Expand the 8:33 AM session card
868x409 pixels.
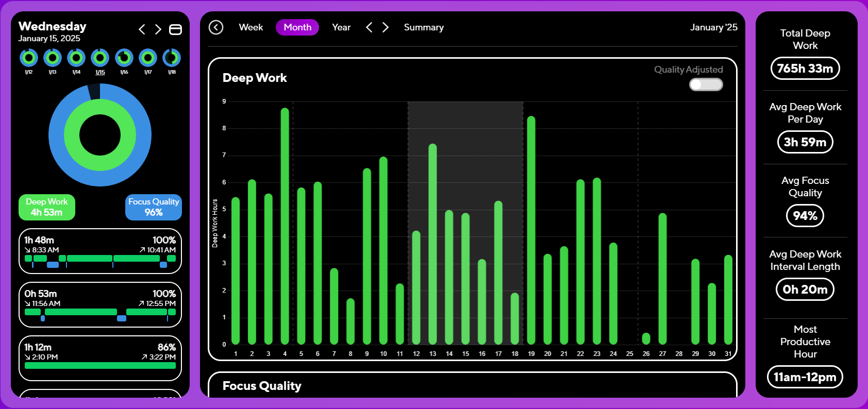(x=100, y=251)
